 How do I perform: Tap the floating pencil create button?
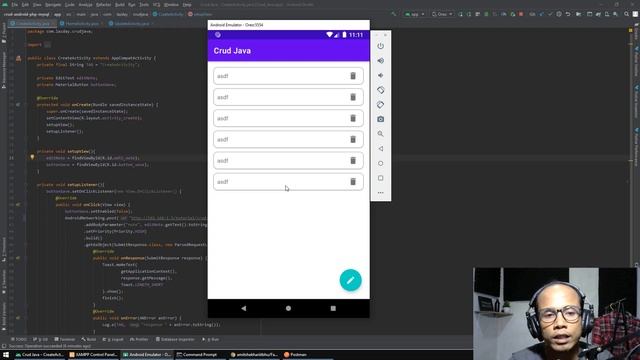[x=351, y=280]
